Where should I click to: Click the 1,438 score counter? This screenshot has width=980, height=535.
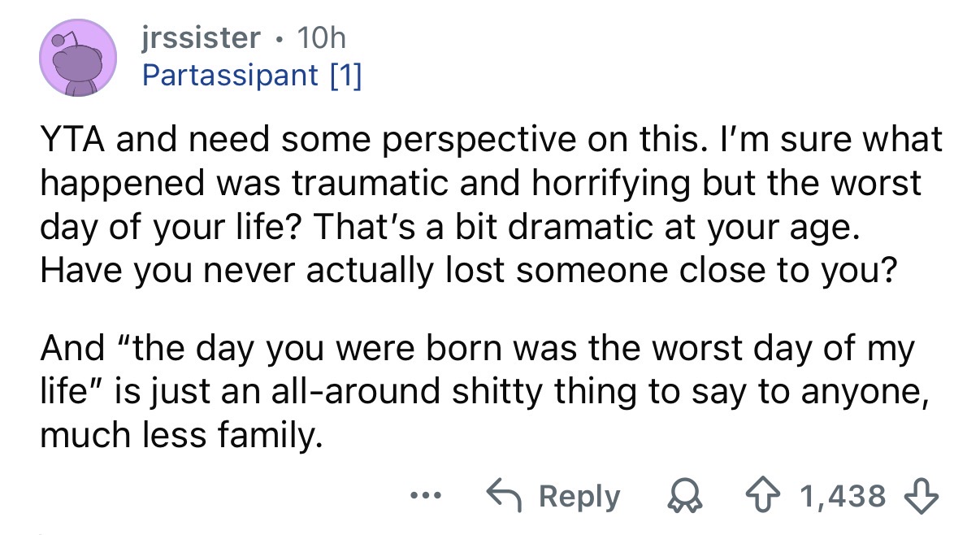click(843, 495)
